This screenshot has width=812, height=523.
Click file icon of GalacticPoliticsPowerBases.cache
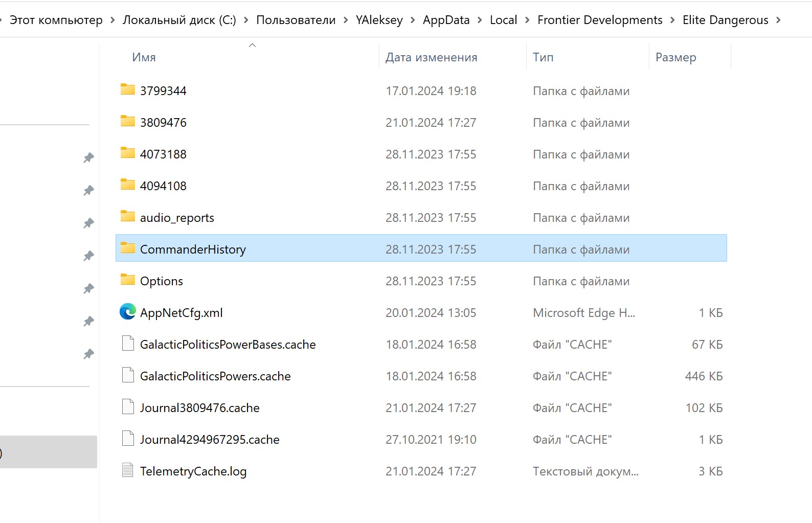[x=128, y=344]
